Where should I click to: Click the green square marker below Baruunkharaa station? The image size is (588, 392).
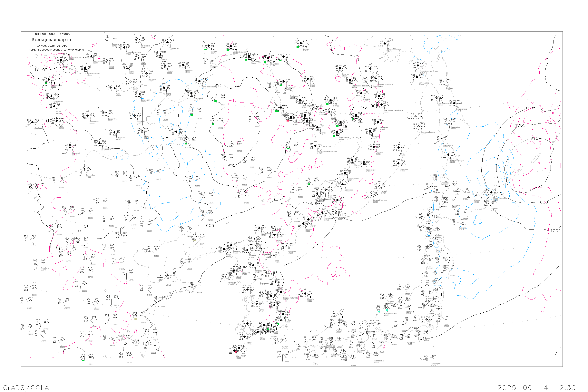click(x=46, y=83)
